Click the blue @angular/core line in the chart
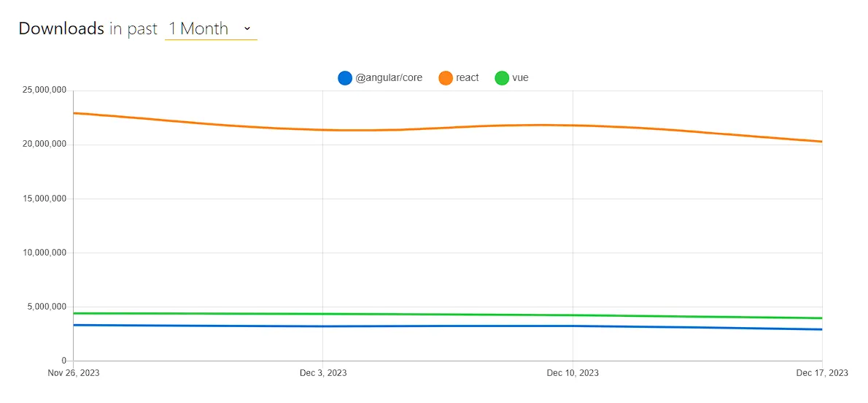Image resolution: width=868 pixels, height=403 pixels. [x=438, y=326]
